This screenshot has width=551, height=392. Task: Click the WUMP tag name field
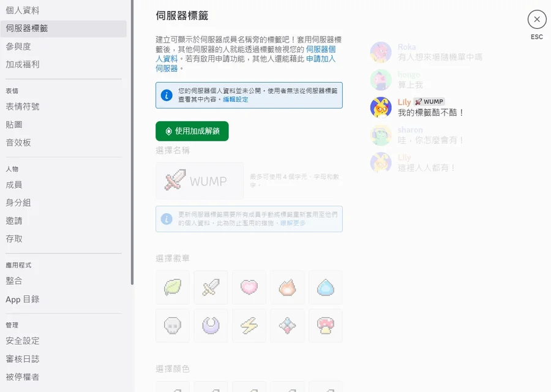pos(200,181)
